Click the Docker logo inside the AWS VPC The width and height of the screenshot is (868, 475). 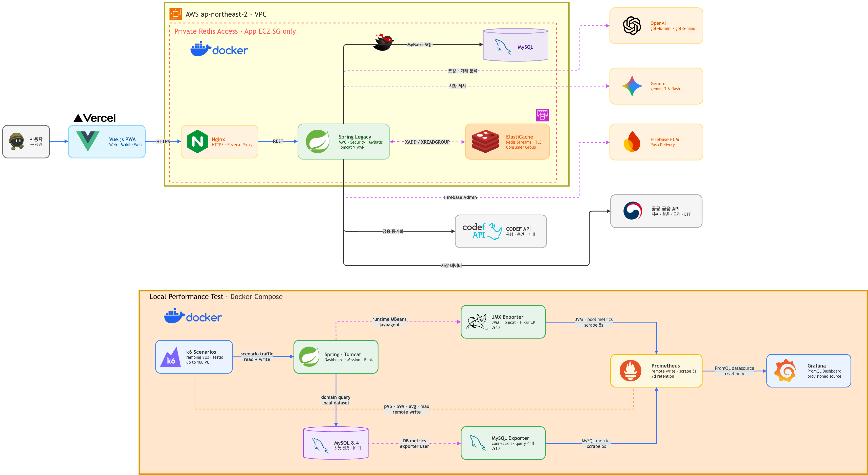click(x=219, y=49)
